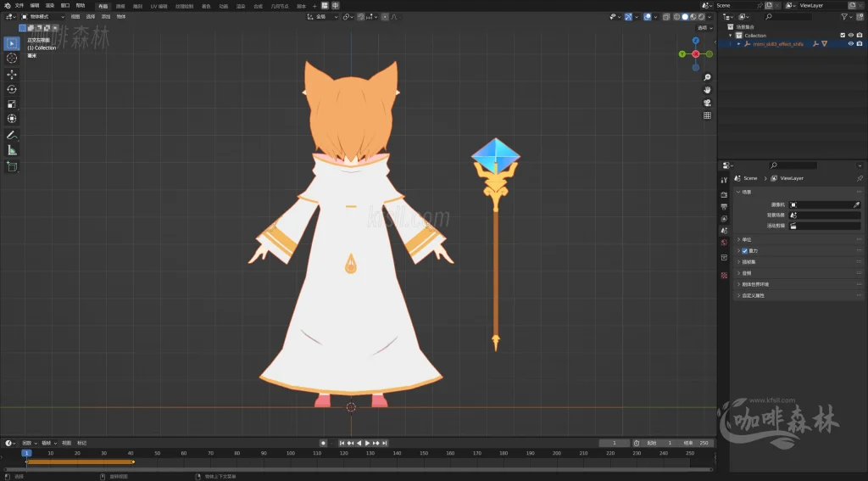
Task: Open the Render properties tab
Action: click(x=724, y=194)
